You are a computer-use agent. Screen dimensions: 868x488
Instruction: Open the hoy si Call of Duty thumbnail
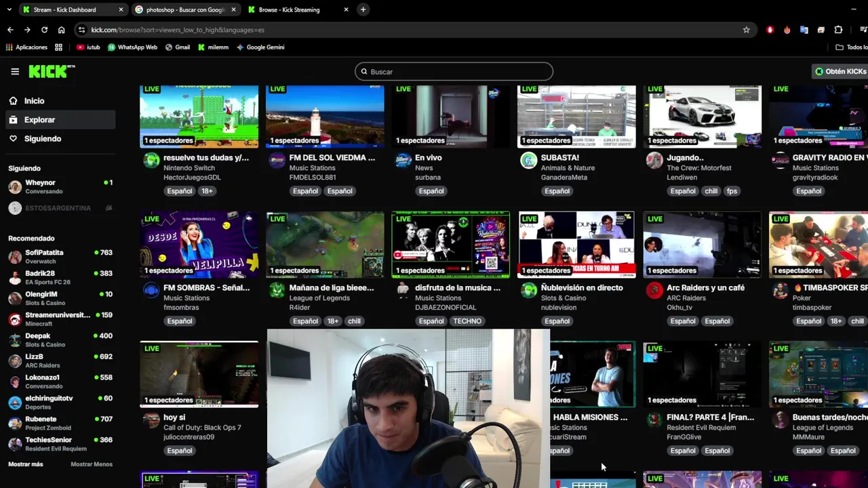click(199, 374)
